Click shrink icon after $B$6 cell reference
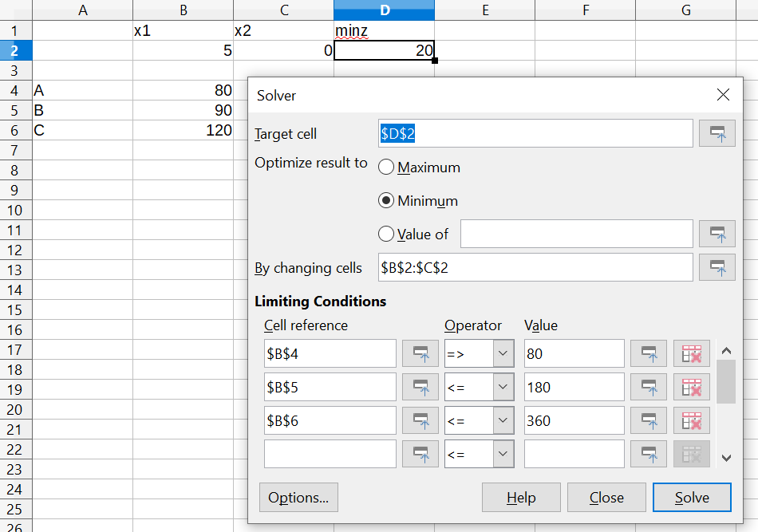 tap(420, 420)
